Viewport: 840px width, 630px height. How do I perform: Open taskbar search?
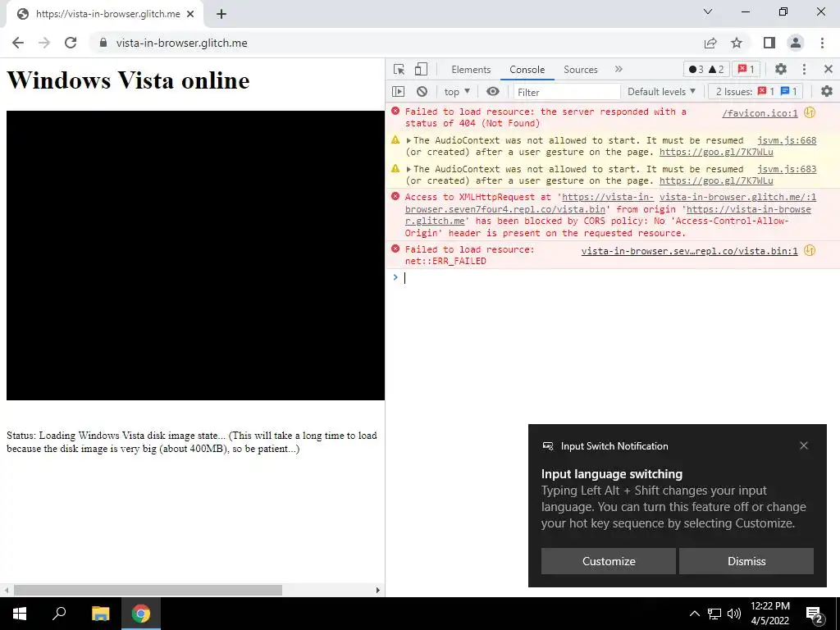(59, 614)
